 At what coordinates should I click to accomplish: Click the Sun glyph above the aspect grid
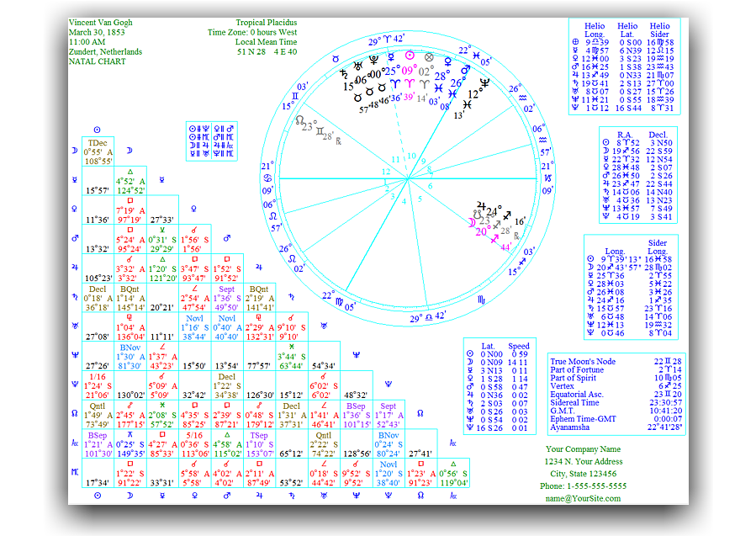click(97, 130)
